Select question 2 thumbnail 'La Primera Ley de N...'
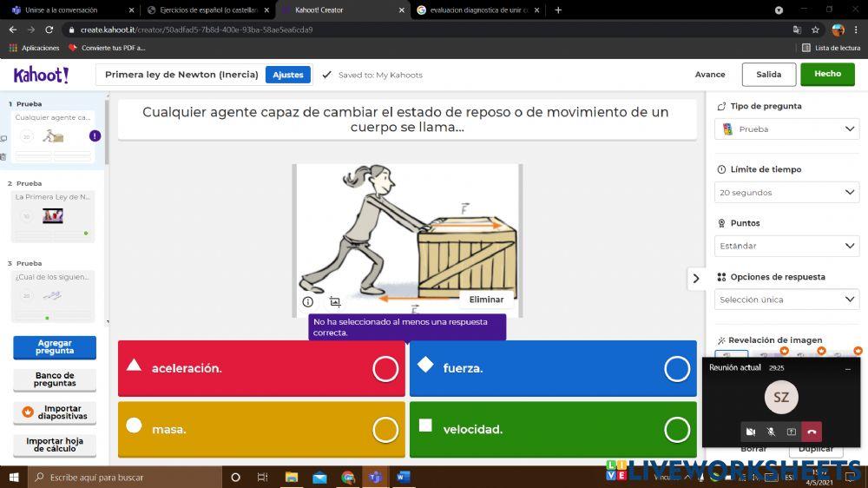868x488 pixels. point(53,216)
